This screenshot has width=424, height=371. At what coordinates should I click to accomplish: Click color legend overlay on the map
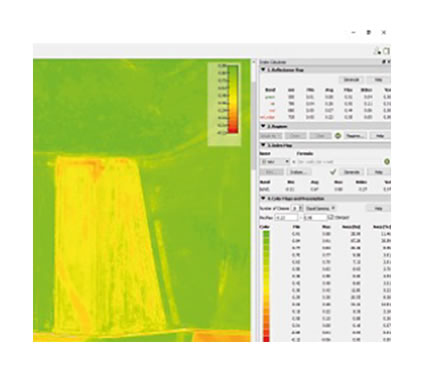tap(224, 104)
